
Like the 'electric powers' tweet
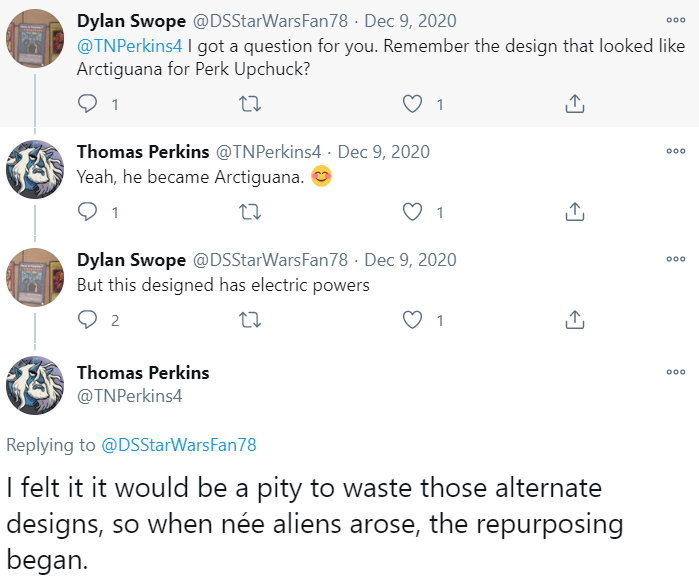pyautogui.click(x=412, y=319)
